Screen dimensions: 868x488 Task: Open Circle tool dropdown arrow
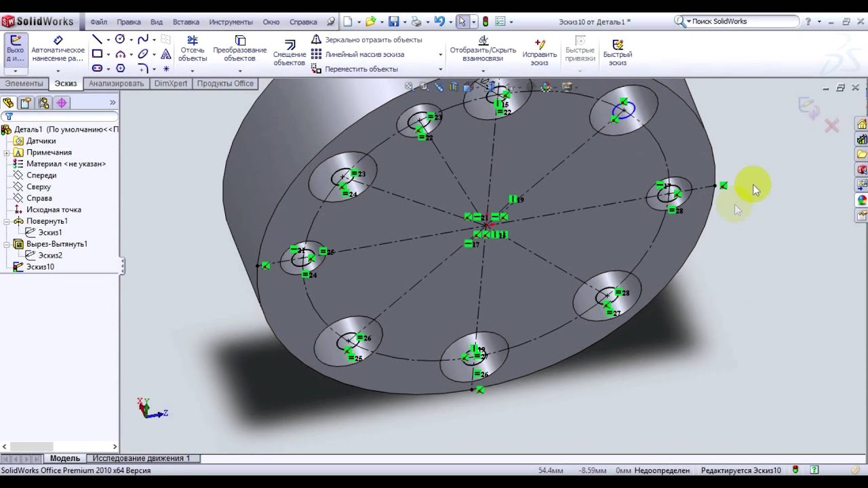(131, 39)
